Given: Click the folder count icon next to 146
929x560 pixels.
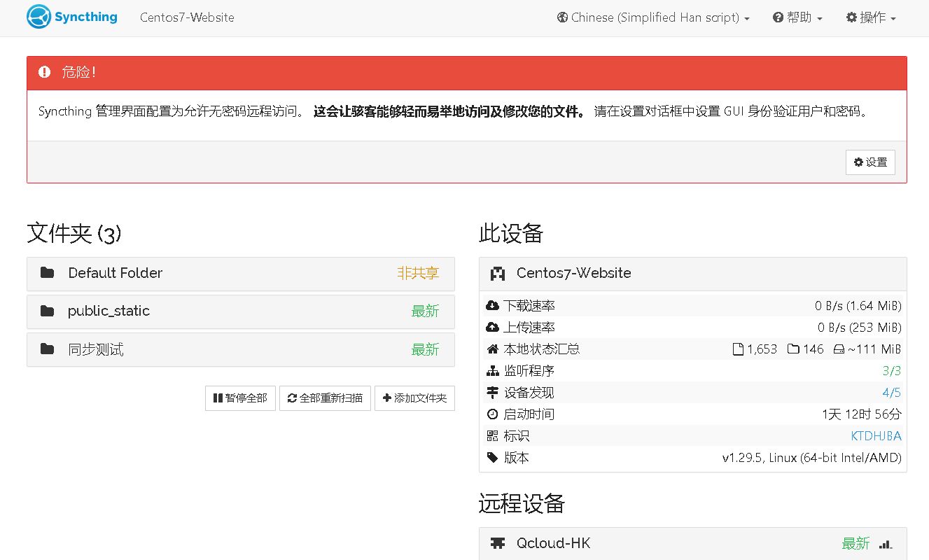Looking at the screenshot, I should tap(793, 349).
